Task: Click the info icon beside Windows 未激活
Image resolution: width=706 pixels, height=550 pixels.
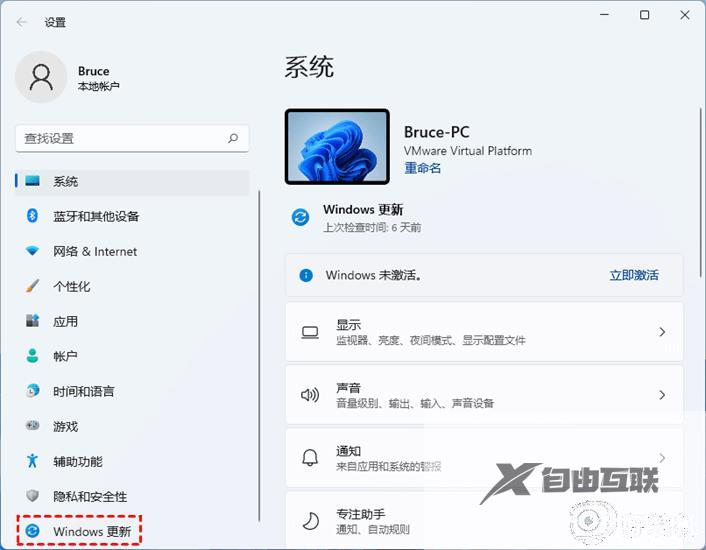Action: click(x=306, y=275)
